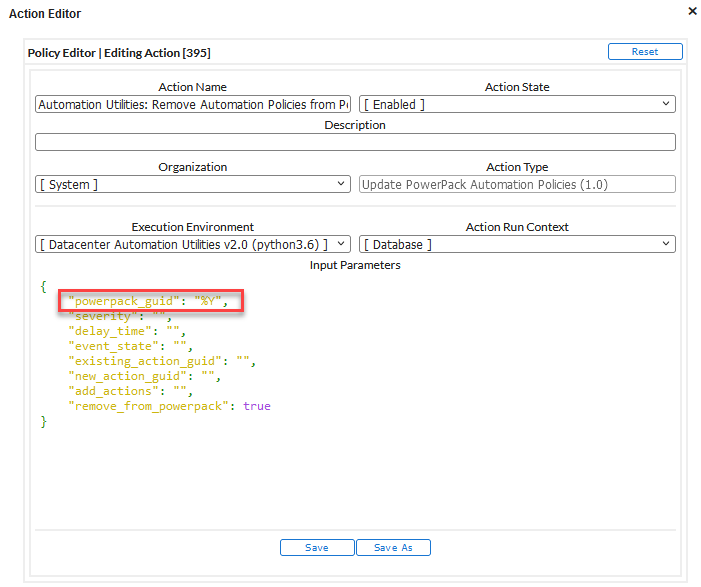Expand the Organization dropdown

pos(193,184)
